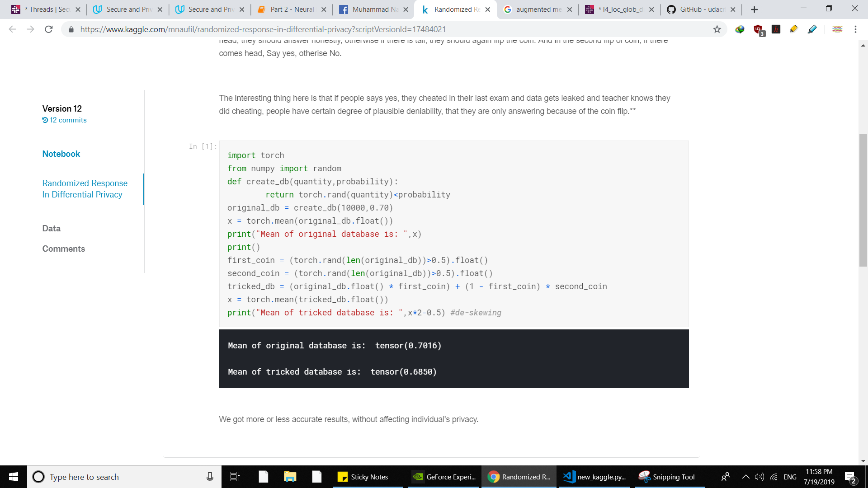Click the taskbar microphone search icon
The image size is (868, 488).
[x=210, y=477]
